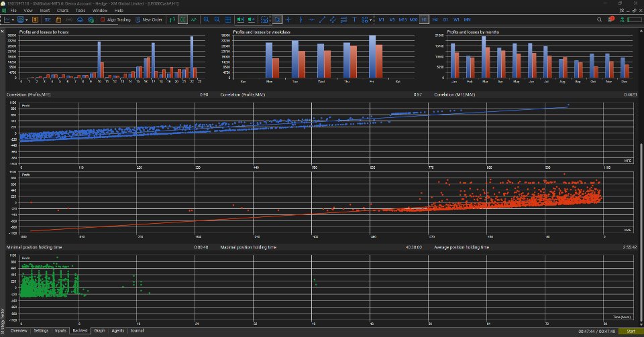Select the crosshair tool
This screenshot has width=644, height=337.
[x=288, y=19]
